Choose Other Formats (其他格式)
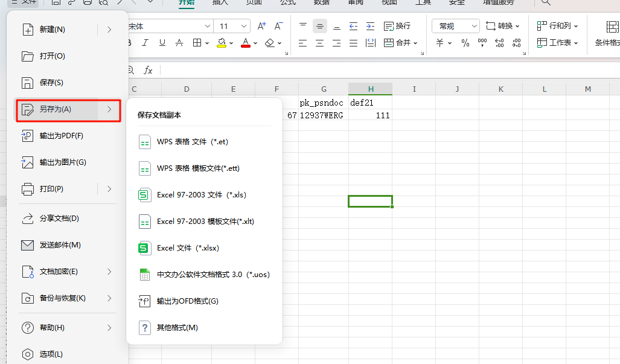Viewport: 620px width, 364px height. coord(204,328)
